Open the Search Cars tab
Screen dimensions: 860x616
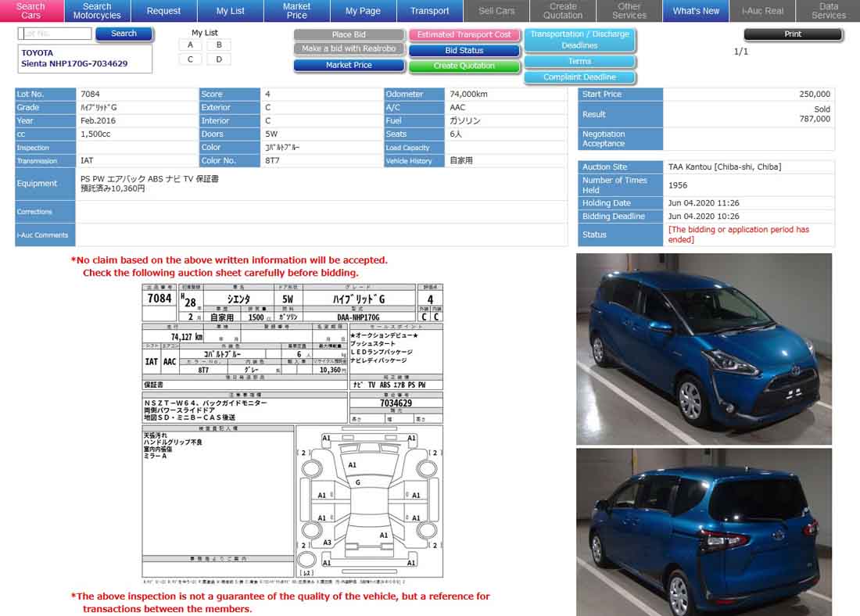coord(31,10)
